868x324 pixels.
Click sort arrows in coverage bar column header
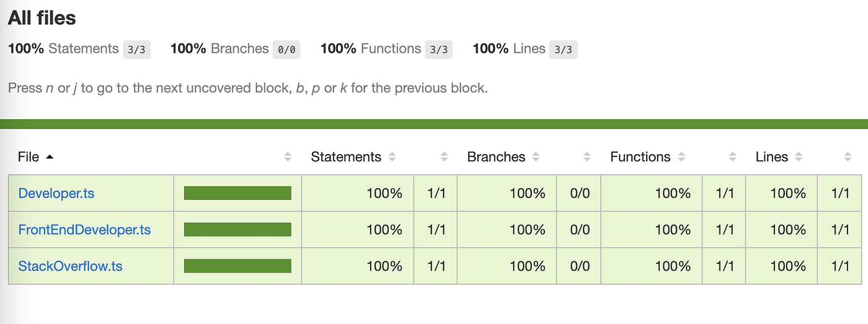pyautogui.click(x=288, y=157)
